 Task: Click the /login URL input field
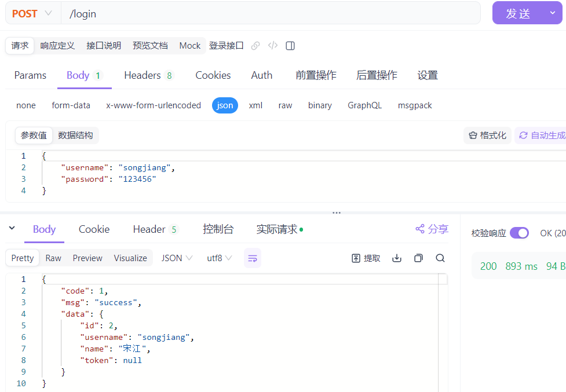(x=271, y=13)
